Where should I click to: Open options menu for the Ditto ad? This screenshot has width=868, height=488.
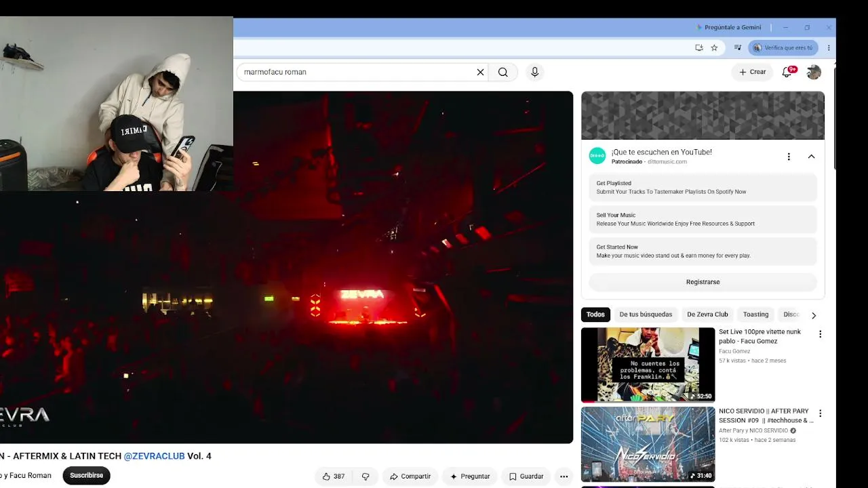coord(789,157)
